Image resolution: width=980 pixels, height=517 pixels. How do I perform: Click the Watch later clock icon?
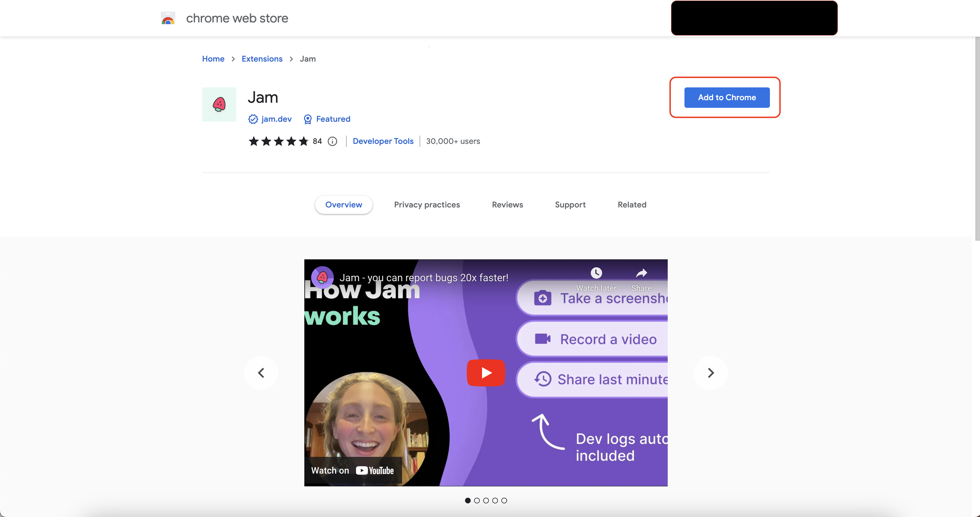596,273
